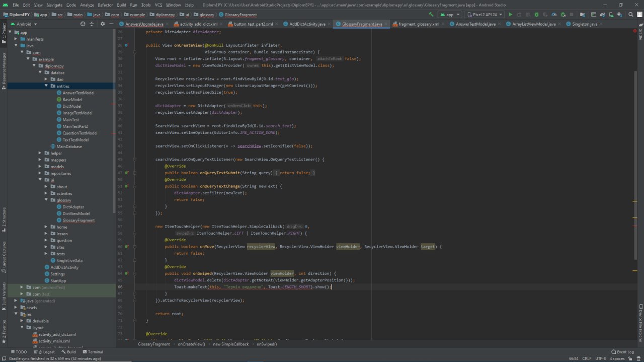Run the app with green play button
The image size is (644, 362).
pos(511,15)
